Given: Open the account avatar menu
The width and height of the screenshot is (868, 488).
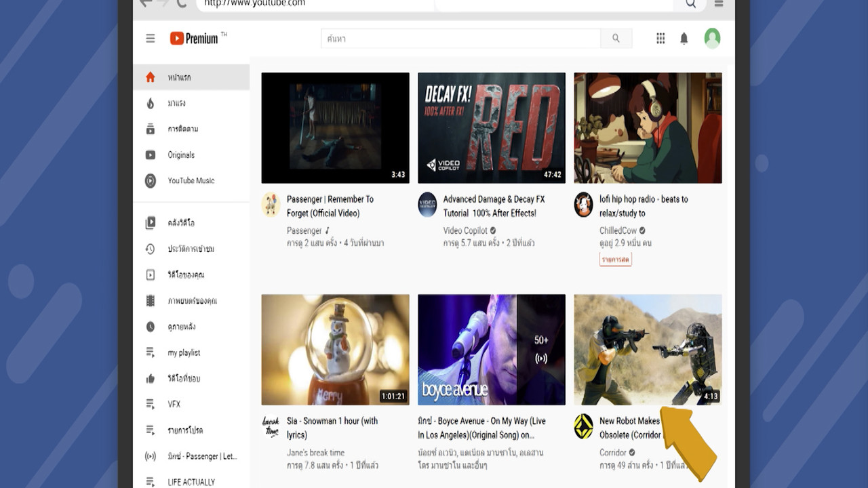Looking at the screenshot, I should (x=712, y=38).
